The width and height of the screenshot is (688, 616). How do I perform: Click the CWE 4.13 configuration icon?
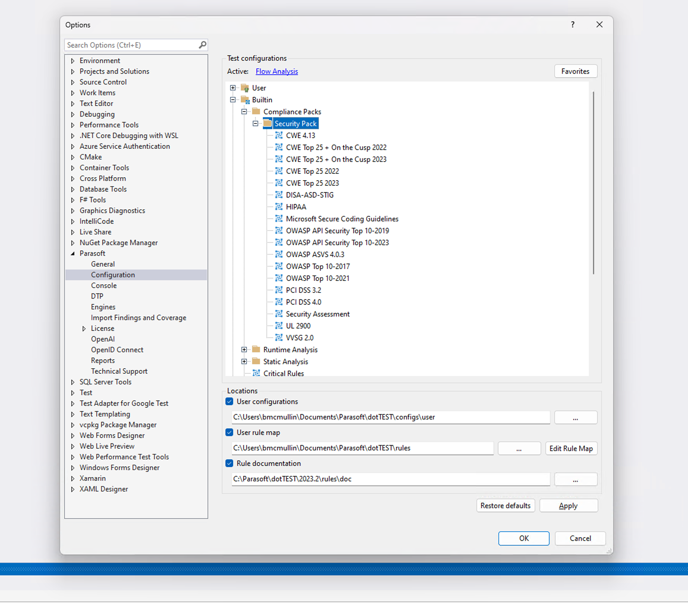279,136
